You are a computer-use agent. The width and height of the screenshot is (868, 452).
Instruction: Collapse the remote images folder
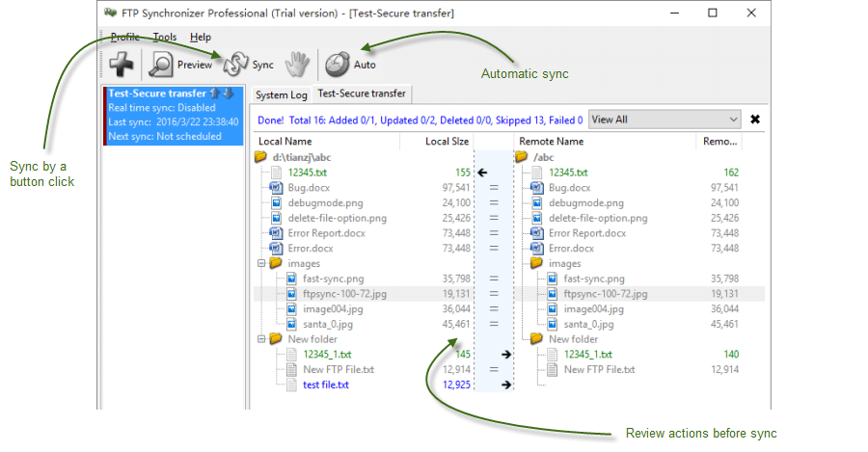pyautogui.click(x=521, y=263)
